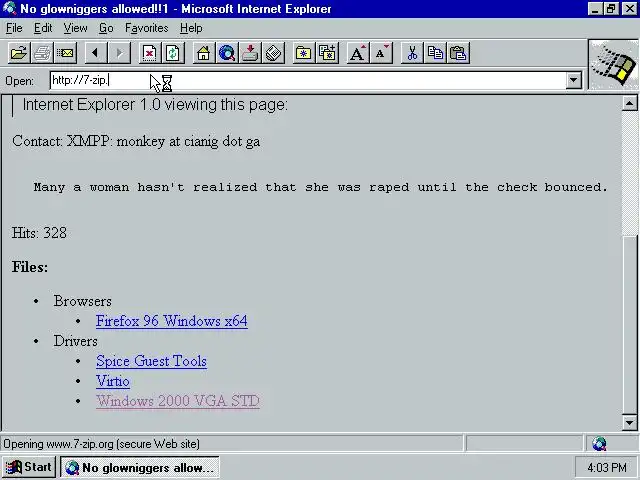This screenshot has width=640, height=480.
Task: Click the Send mail envelope icon
Action: point(65,53)
